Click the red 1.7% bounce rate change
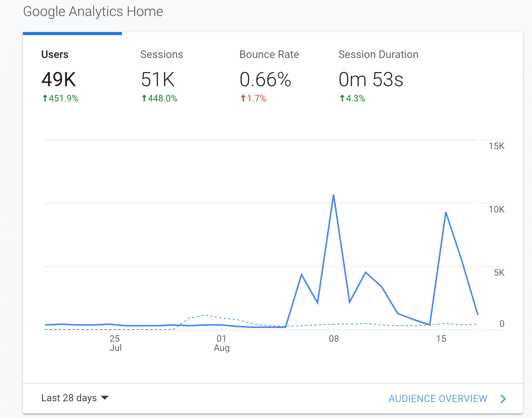The height and width of the screenshot is (418, 532). point(253,98)
